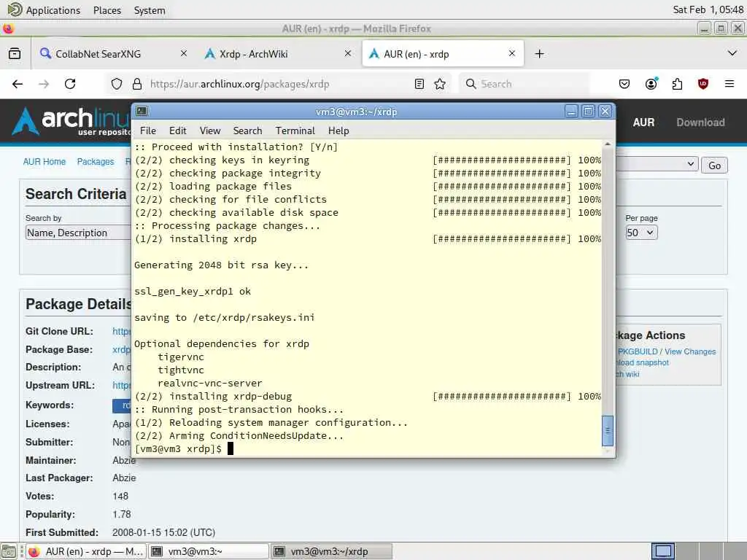Open a new tab with plus button
747x560 pixels.
pyautogui.click(x=539, y=54)
